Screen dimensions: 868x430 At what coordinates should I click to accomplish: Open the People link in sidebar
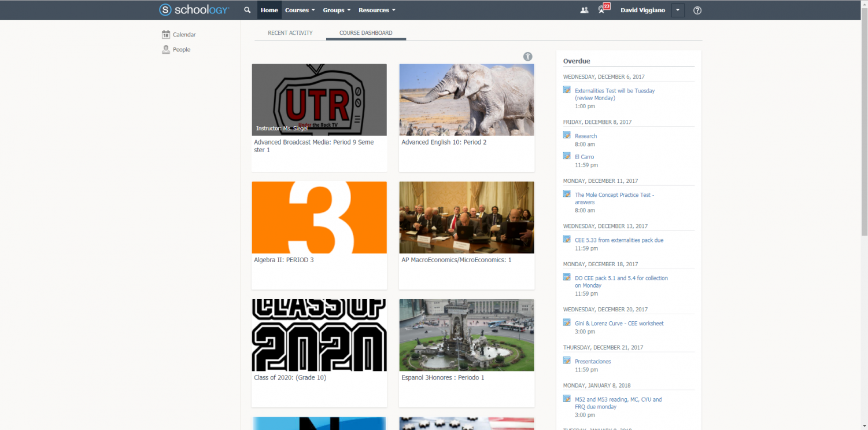coord(182,50)
